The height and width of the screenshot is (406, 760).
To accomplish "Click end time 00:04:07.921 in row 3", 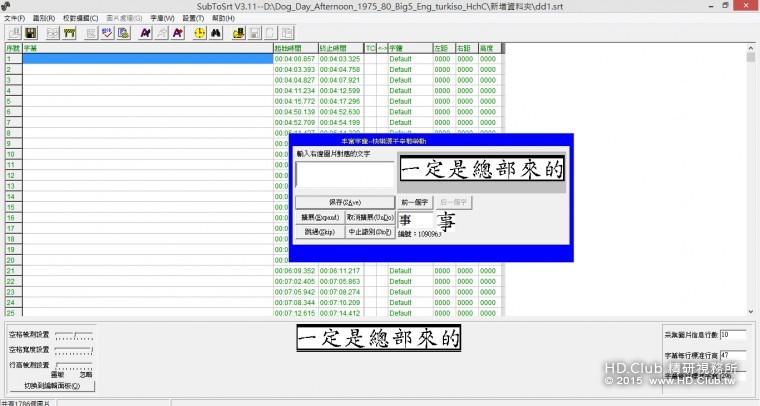I will pyautogui.click(x=340, y=80).
